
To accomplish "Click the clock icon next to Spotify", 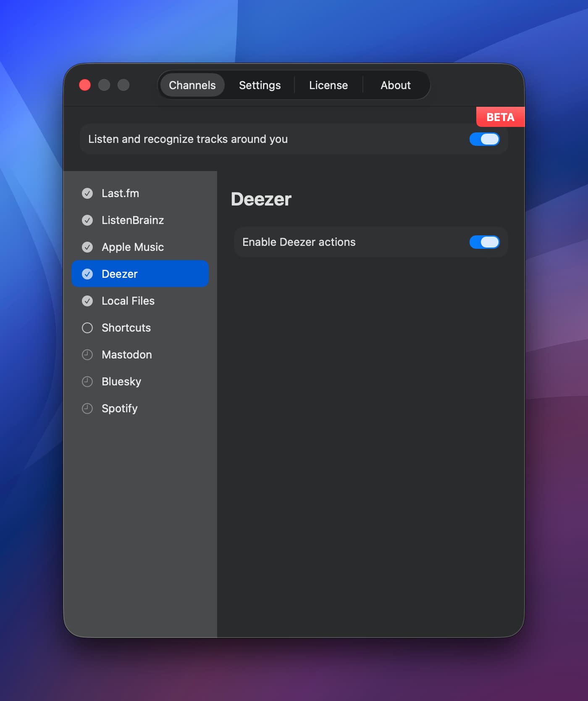I will tap(87, 408).
